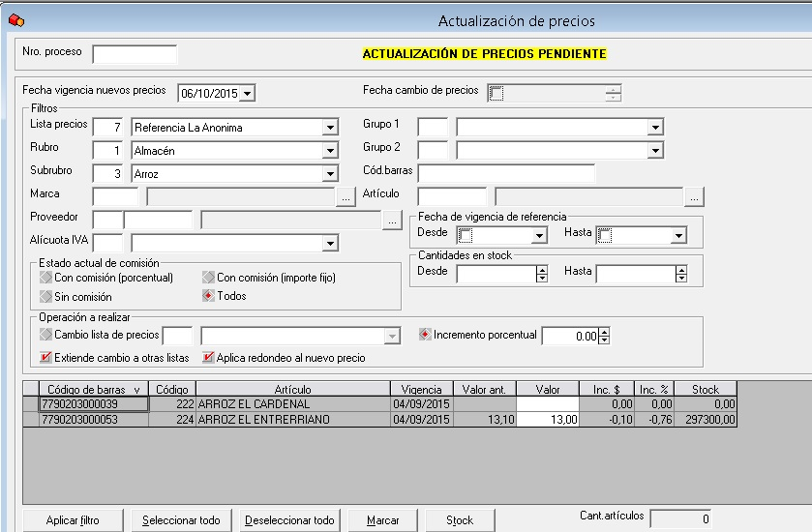Click the Aplicar filtro button
The width and height of the screenshot is (812, 532).
point(73,520)
